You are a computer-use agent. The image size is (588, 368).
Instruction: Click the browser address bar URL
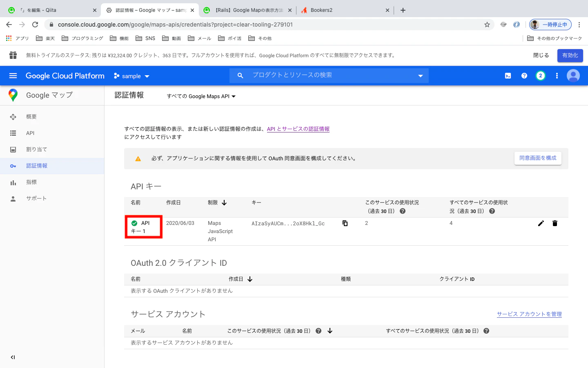point(175,25)
